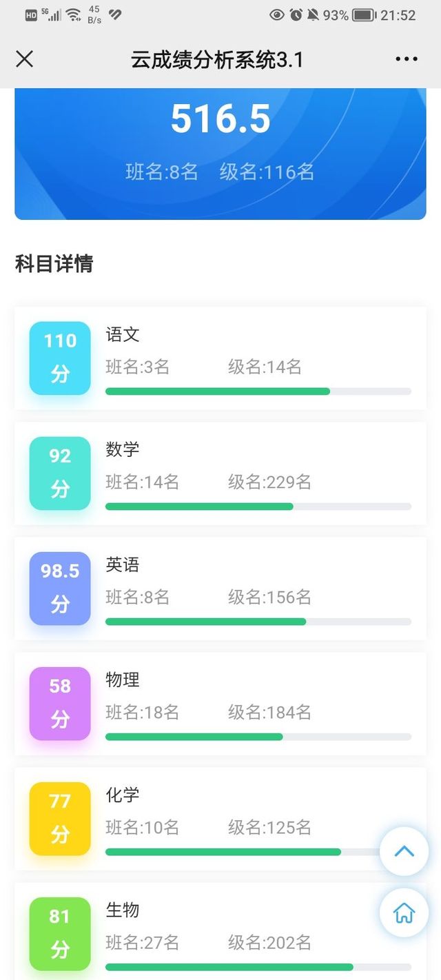
Task: Tap the yellow 77分 化学 badge
Action: click(x=60, y=818)
